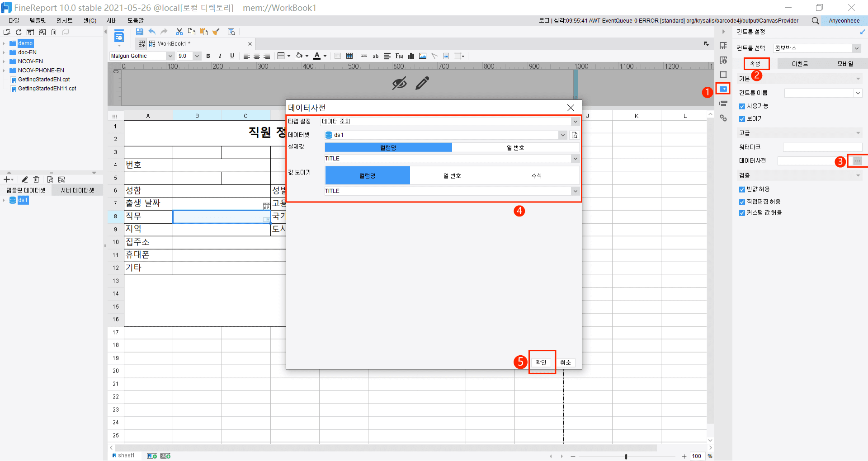868x461 pixels.
Task: Open the 도움말 menu
Action: 136,21
